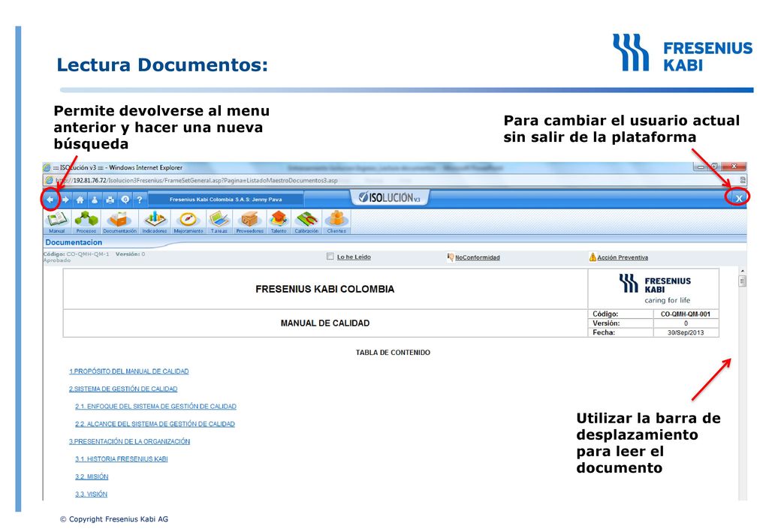The width and height of the screenshot is (769, 532).
Task: Click the ISOLUCIÓN v3 logo tab
Action: [x=390, y=197]
